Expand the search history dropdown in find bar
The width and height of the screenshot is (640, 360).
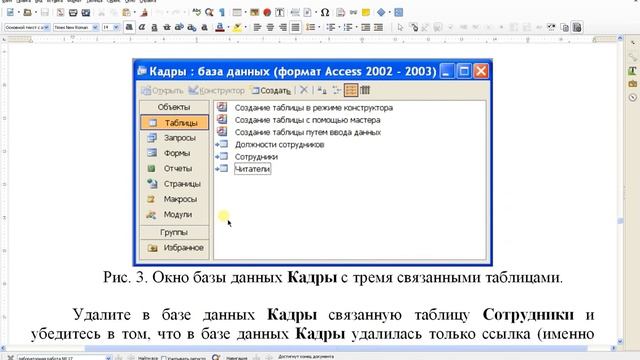pyautogui.click(x=108, y=358)
